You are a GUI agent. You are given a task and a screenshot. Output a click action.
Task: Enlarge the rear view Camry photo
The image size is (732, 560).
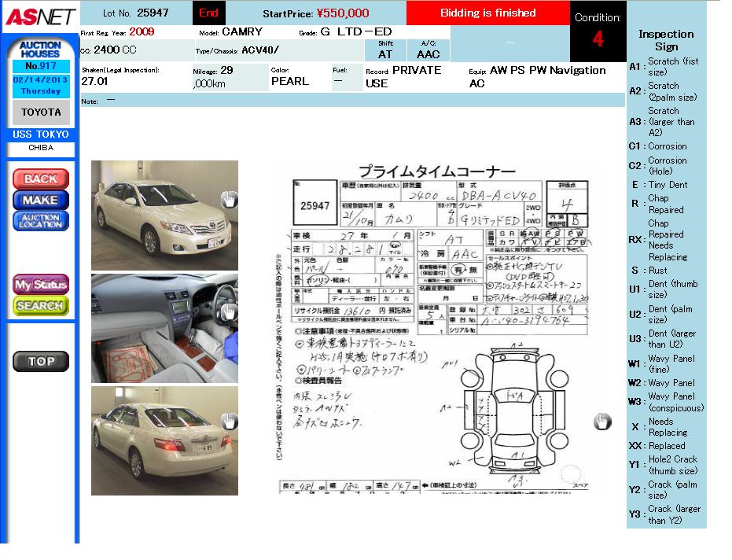[x=157, y=440]
